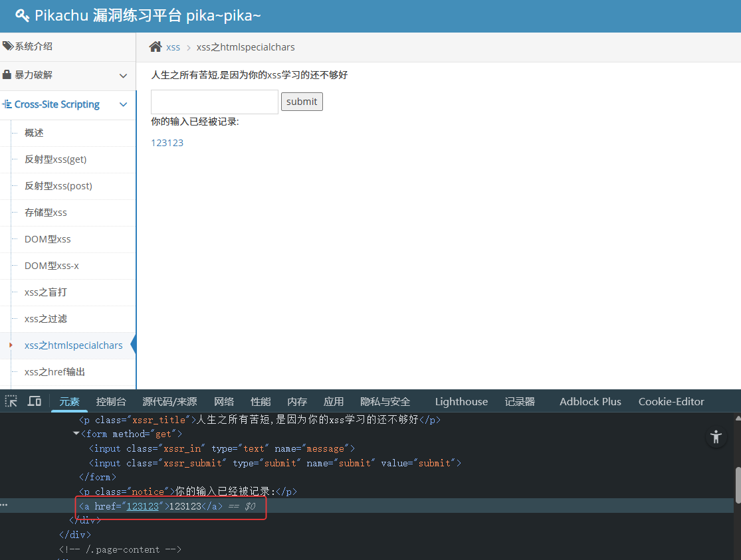Activate the DevTools inspect element picker
Screen dimensions: 741x560
click(11, 402)
